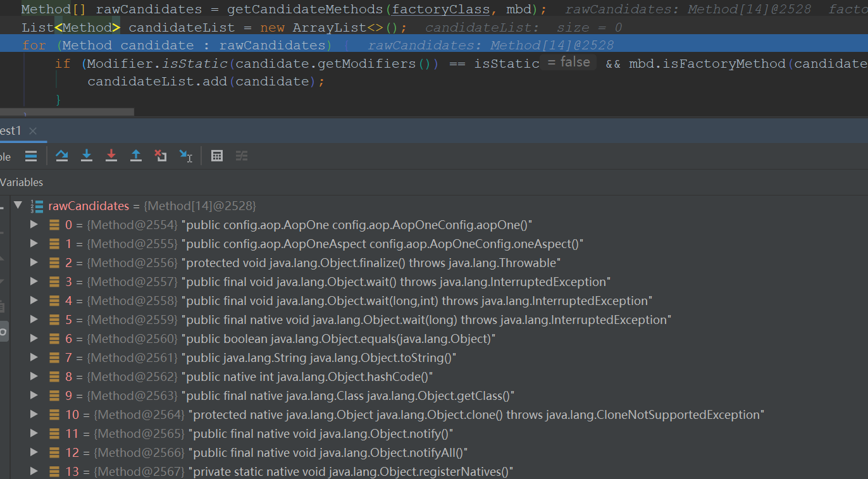
Task: Expand element 5 wait(long) entry
Action: click(x=34, y=320)
